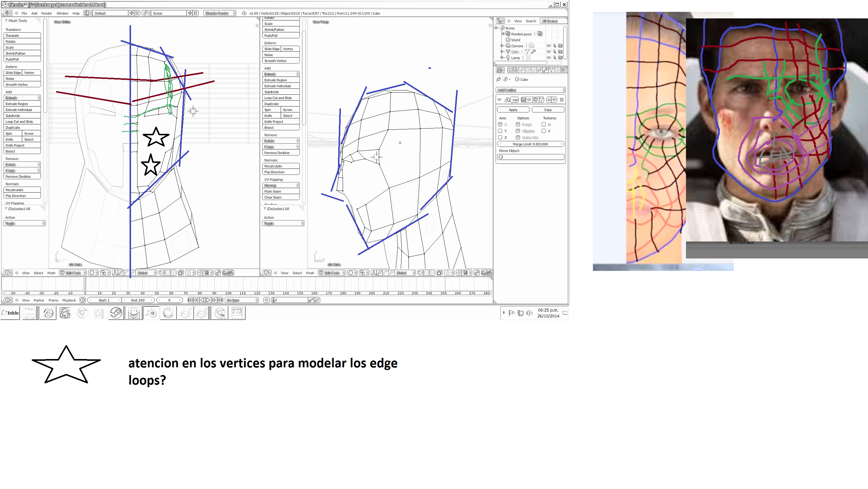Click Loop Cut and Slide in Mesh Tools

[20, 122]
